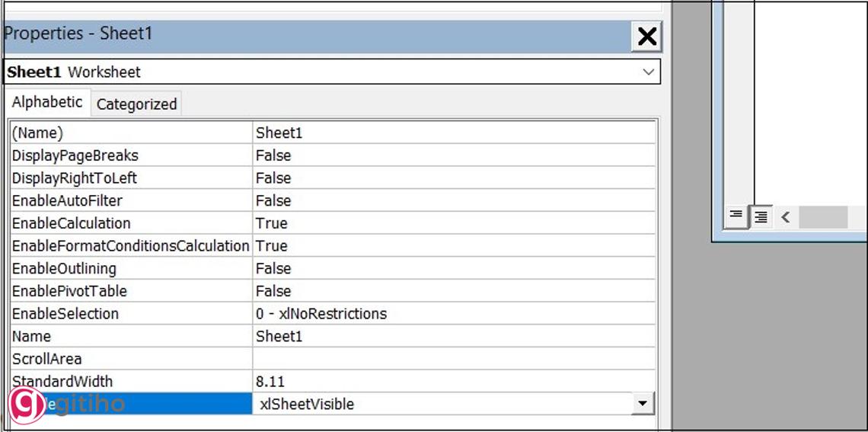
Task: Click the horizontal scrollbar thumb in code window
Action: [x=822, y=217]
